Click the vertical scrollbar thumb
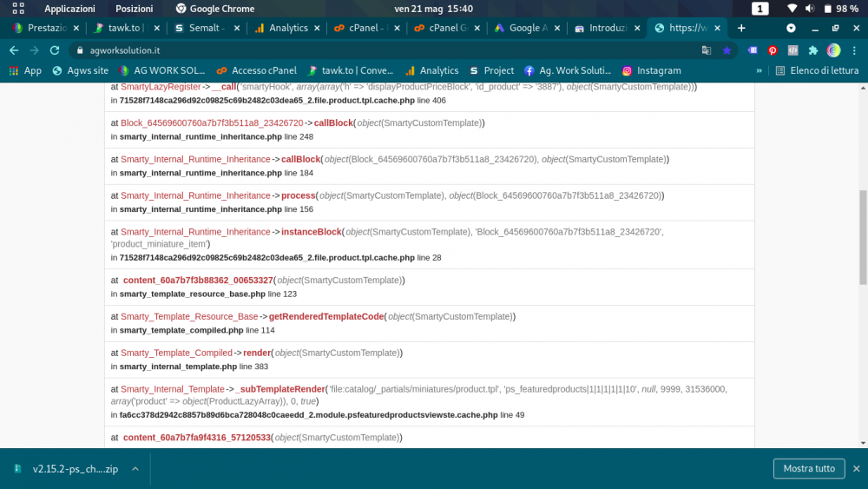Screen dimensions: 868x489 [x=863, y=238]
